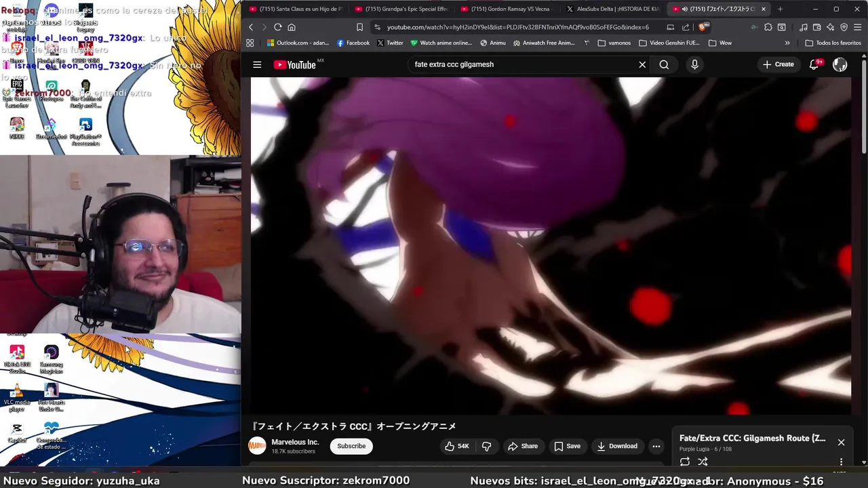This screenshot has height=488, width=868.
Task: Click the address bar URL
Action: pos(518,27)
